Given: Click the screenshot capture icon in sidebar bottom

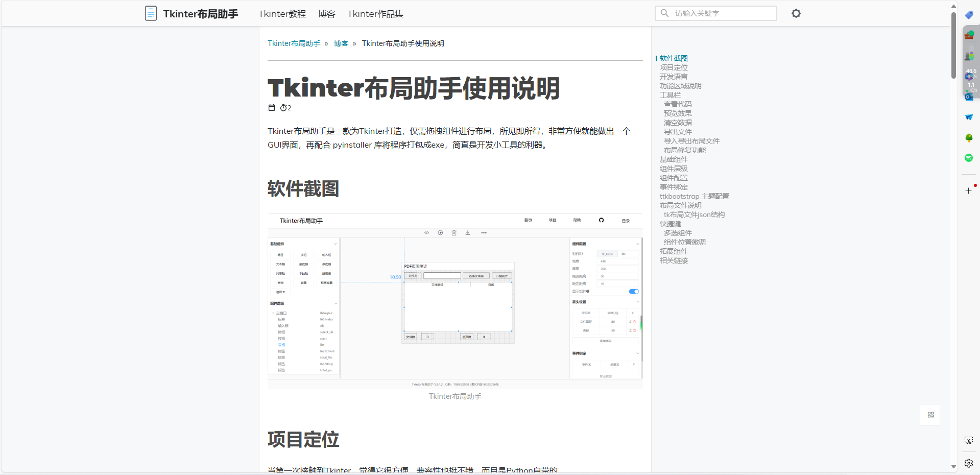Looking at the screenshot, I should click(969, 440).
